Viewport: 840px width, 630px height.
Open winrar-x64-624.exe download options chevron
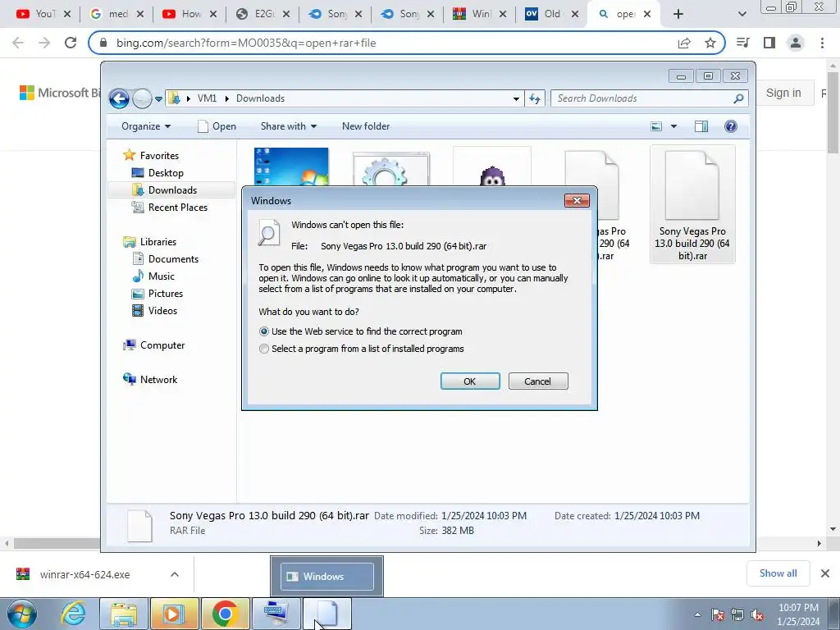point(174,574)
